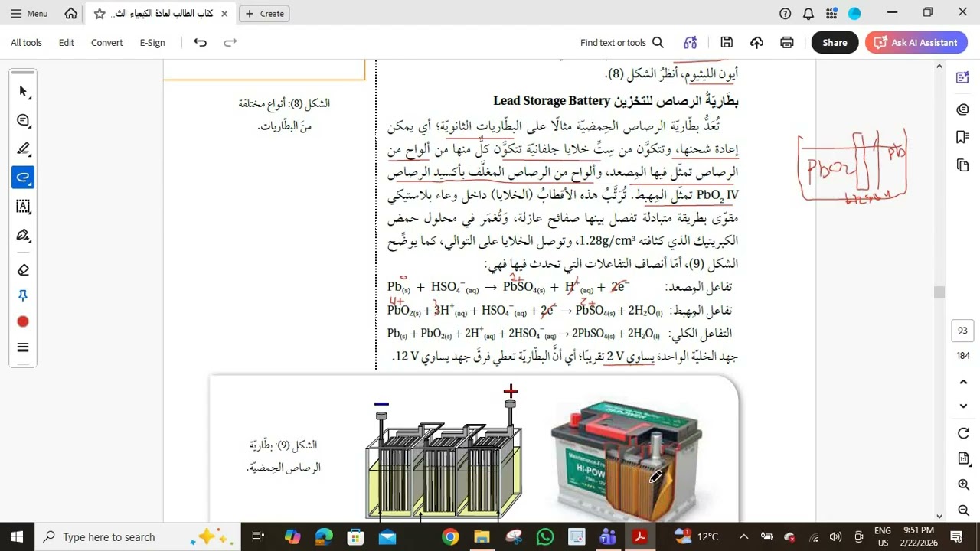Viewport: 980px width, 551px height.
Task: Open the red drawing color picker
Action: point(23,322)
